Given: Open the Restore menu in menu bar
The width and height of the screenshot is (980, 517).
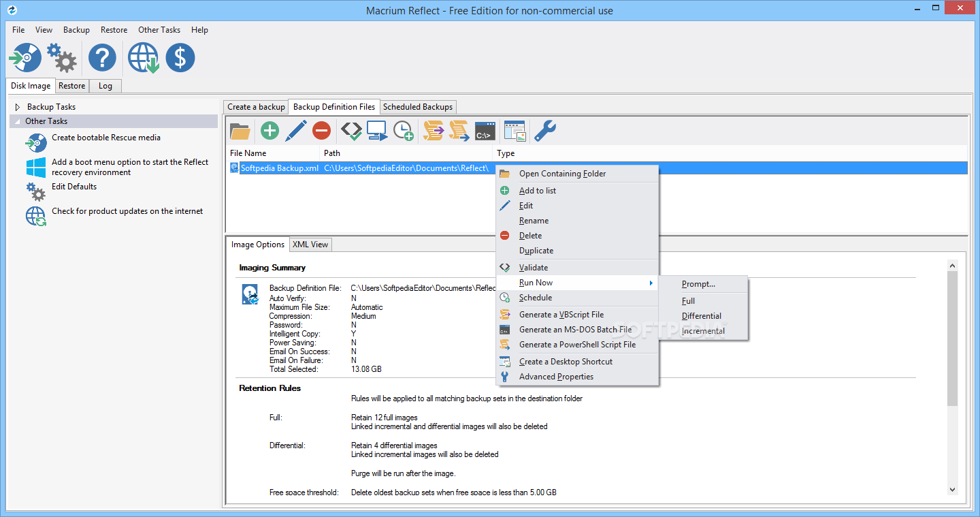Looking at the screenshot, I should [x=114, y=30].
